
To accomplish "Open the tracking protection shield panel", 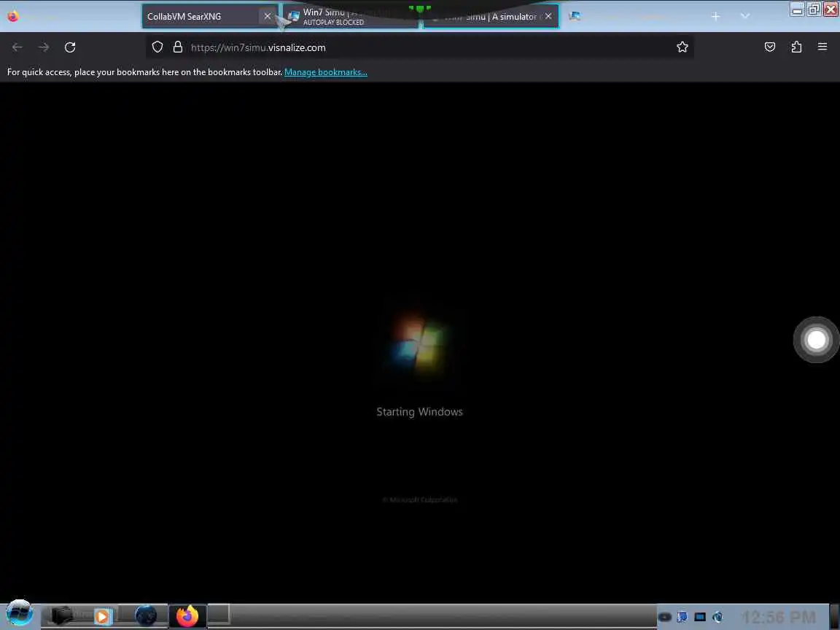I will pos(157,47).
